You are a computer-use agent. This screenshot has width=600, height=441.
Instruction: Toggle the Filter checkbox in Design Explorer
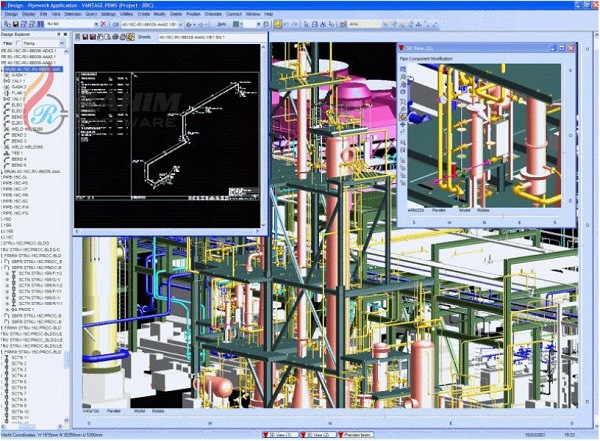(18, 44)
